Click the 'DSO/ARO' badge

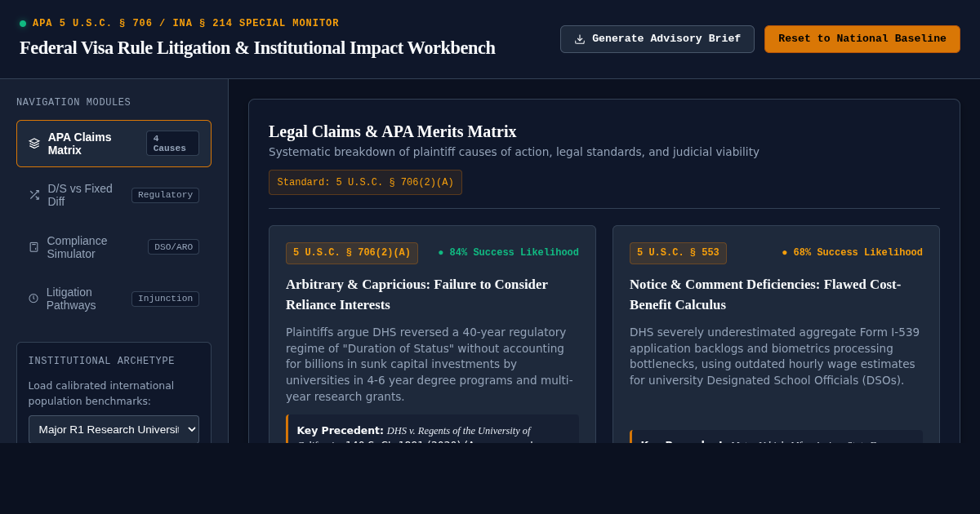coord(173,247)
